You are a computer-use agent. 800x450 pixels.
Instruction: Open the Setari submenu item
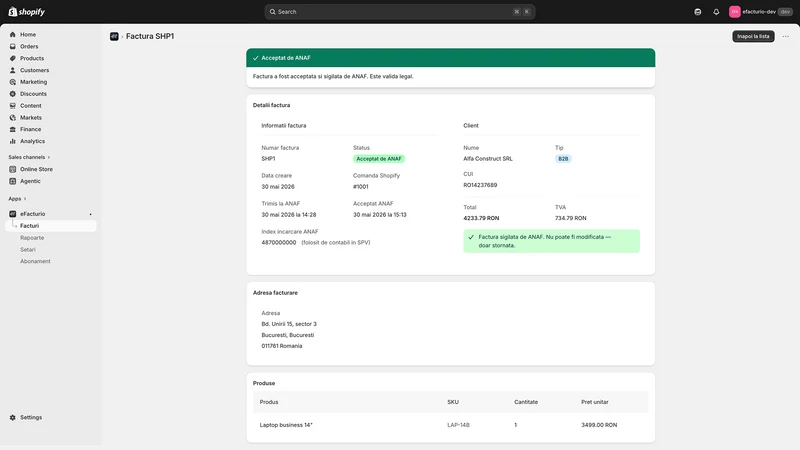[28, 249]
